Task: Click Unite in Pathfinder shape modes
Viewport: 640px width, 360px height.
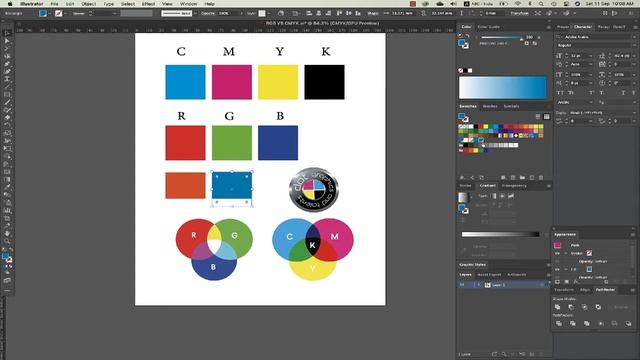Action: pos(558,307)
